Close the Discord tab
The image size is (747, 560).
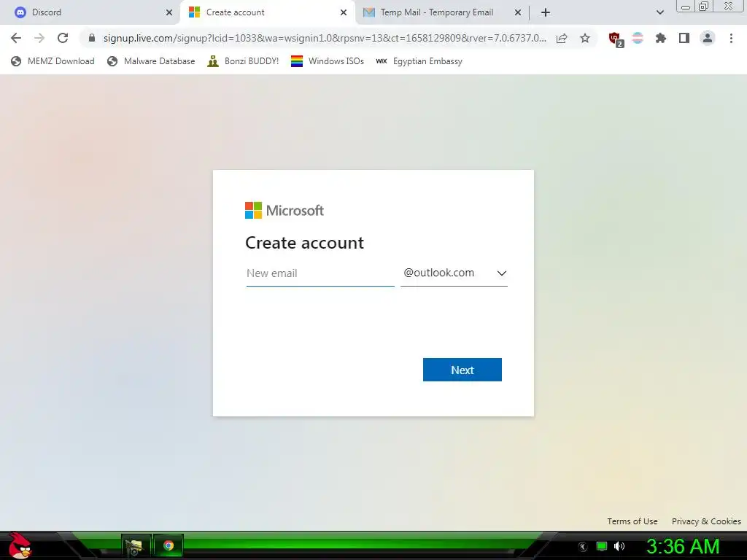169,12
